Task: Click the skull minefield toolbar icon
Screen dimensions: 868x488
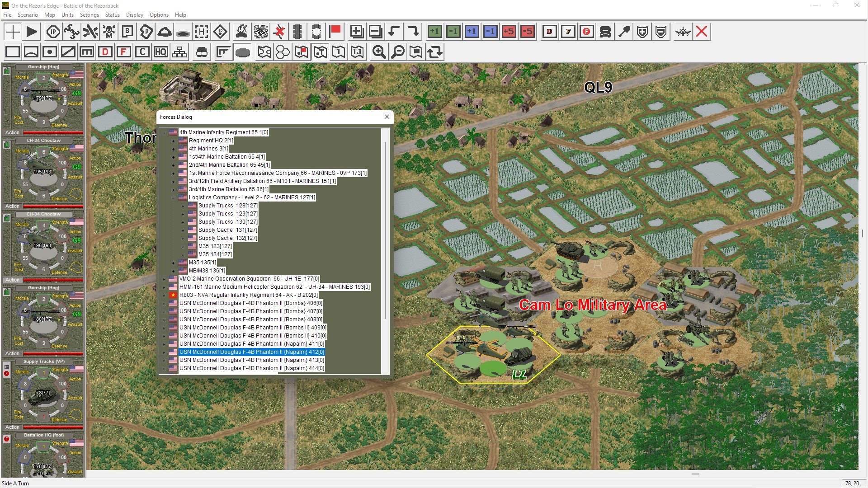Action: [109, 32]
